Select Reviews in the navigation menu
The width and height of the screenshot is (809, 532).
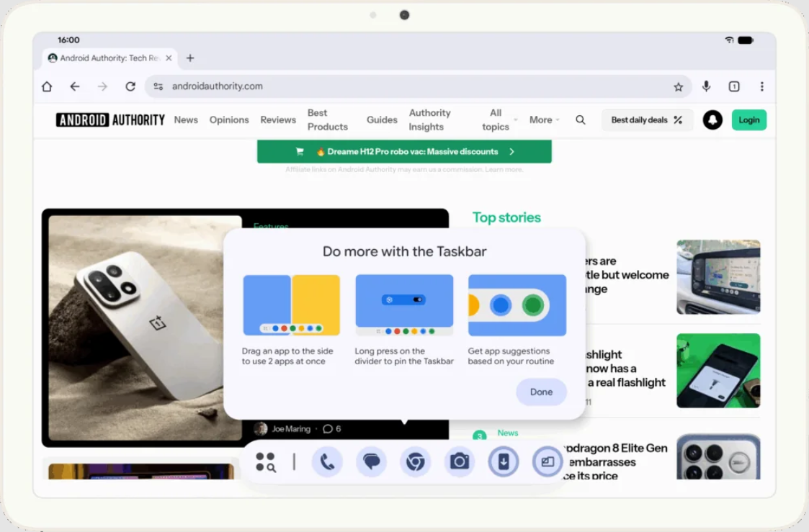point(278,120)
